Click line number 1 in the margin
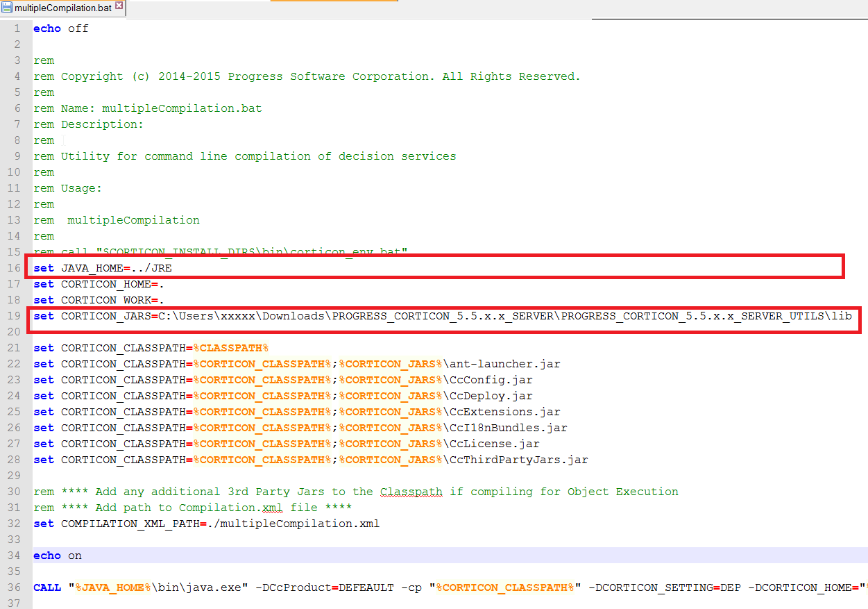Screen dimensions: 868x609 pyautogui.click(x=17, y=28)
